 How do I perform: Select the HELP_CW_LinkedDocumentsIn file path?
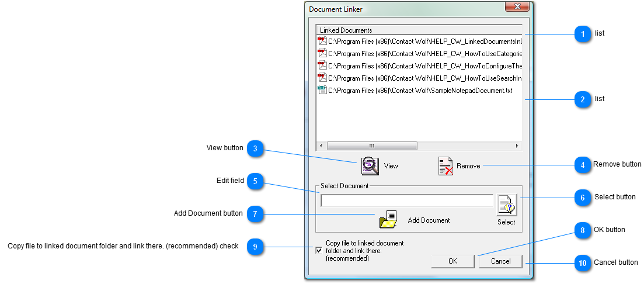(x=425, y=42)
